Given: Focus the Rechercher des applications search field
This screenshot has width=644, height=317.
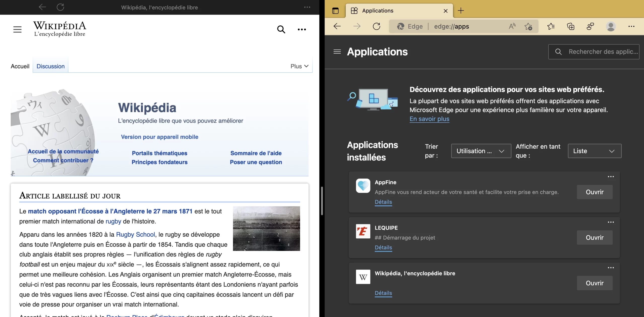Looking at the screenshot, I should (594, 52).
